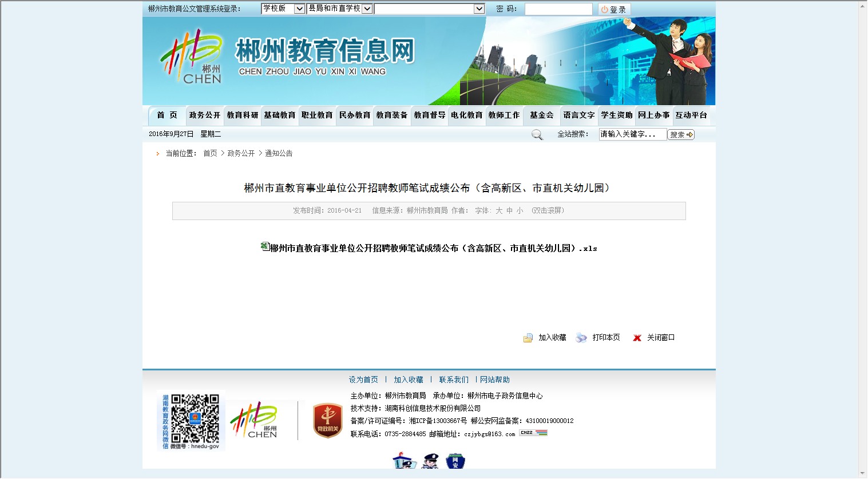The height and width of the screenshot is (479, 868).
Task: Open the 政务公开 menu tab
Action: coord(205,115)
